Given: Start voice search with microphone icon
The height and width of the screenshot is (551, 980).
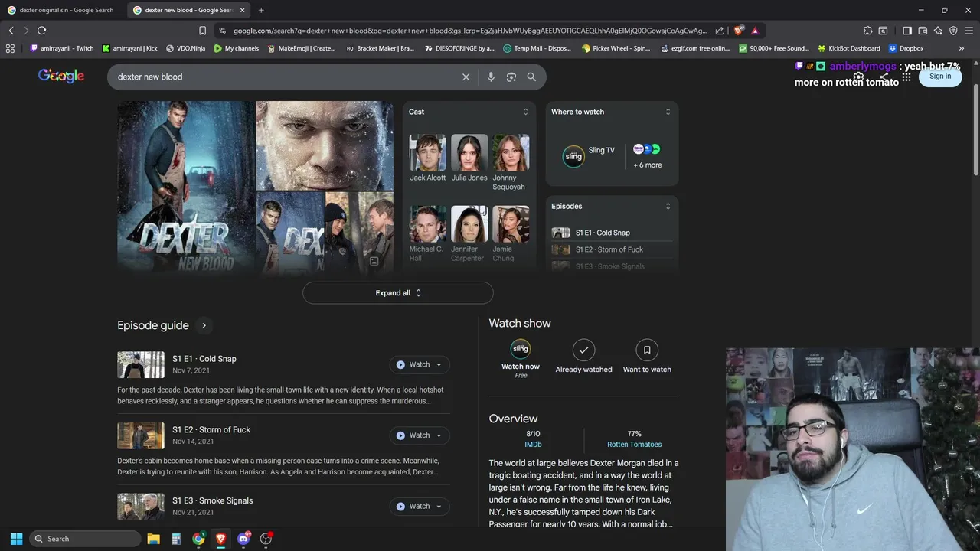Looking at the screenshot, I should pyautogui.click(x=491, y=77).
